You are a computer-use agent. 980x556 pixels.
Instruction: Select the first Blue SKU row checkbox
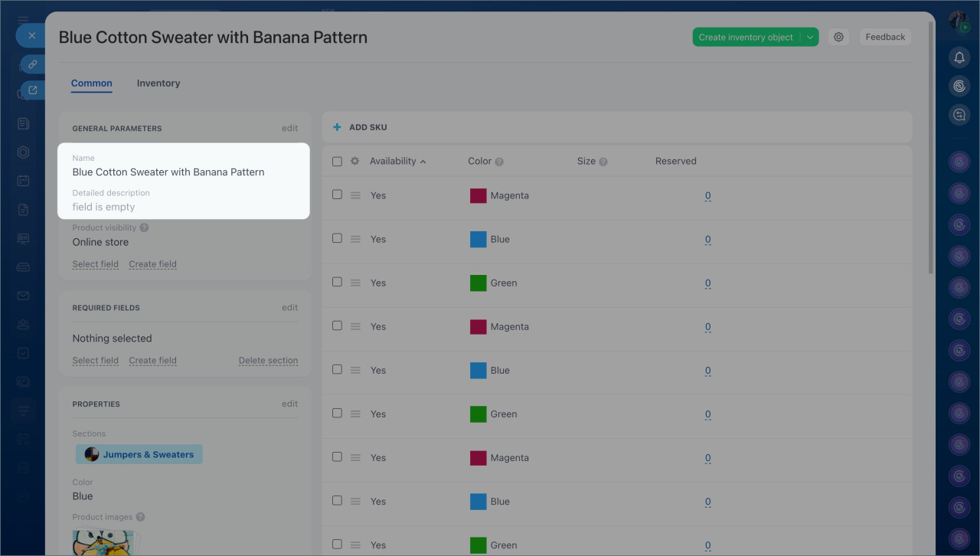[x=337, y=239]
